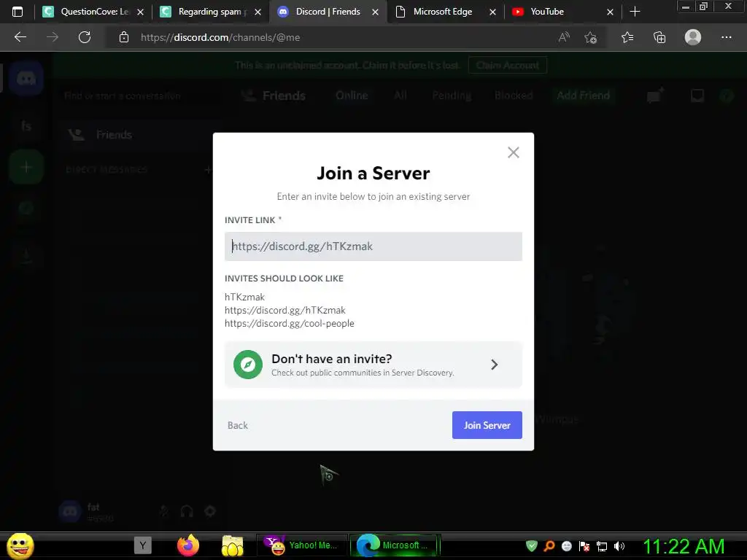Close the Join a Server dialog

click(x=513, y=152)
